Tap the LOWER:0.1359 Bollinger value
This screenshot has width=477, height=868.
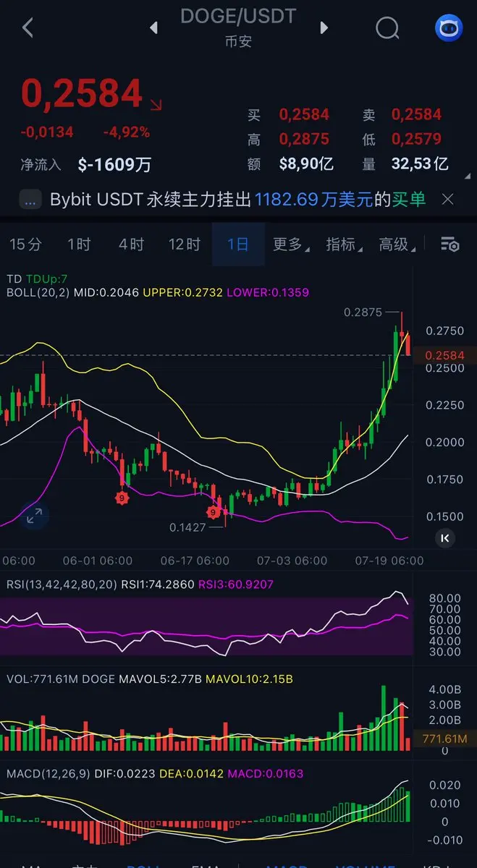[x=268, y=292]
